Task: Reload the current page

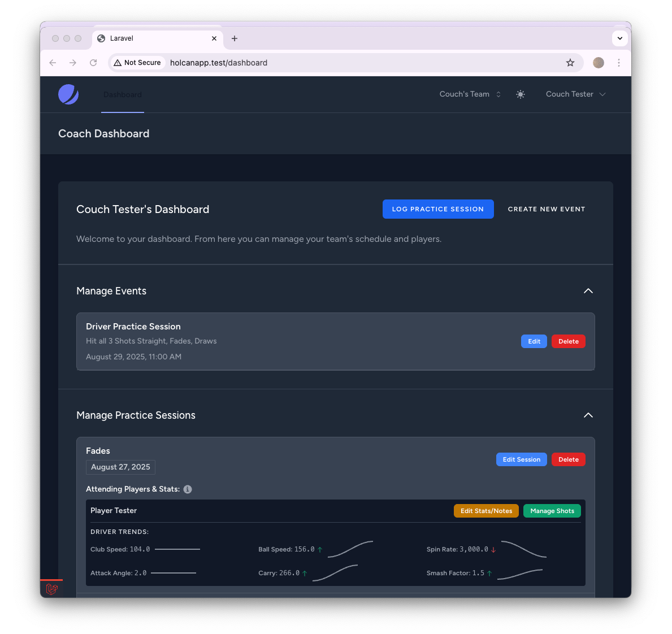Action: (93, 63)
